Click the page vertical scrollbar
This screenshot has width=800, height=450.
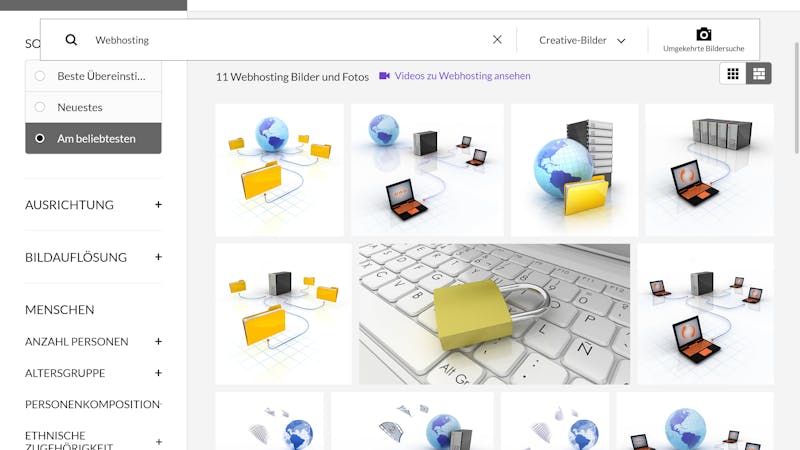click(797, 97)
